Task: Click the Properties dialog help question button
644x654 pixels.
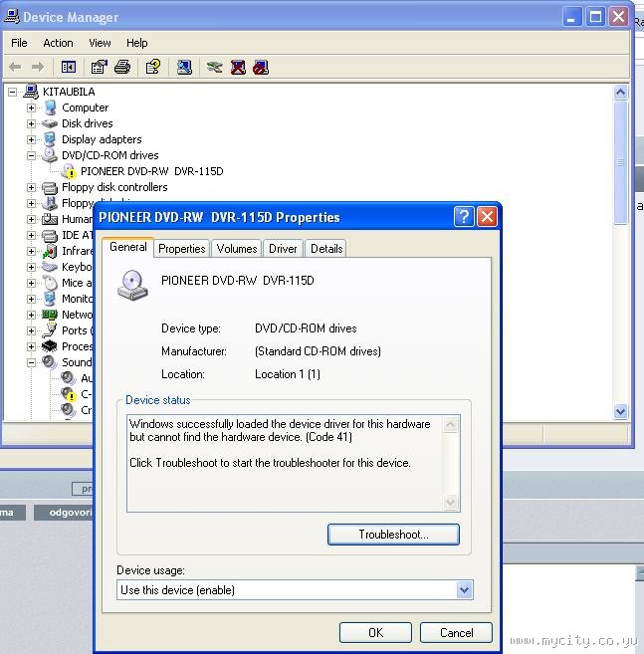Action: (x=464, y=216)
